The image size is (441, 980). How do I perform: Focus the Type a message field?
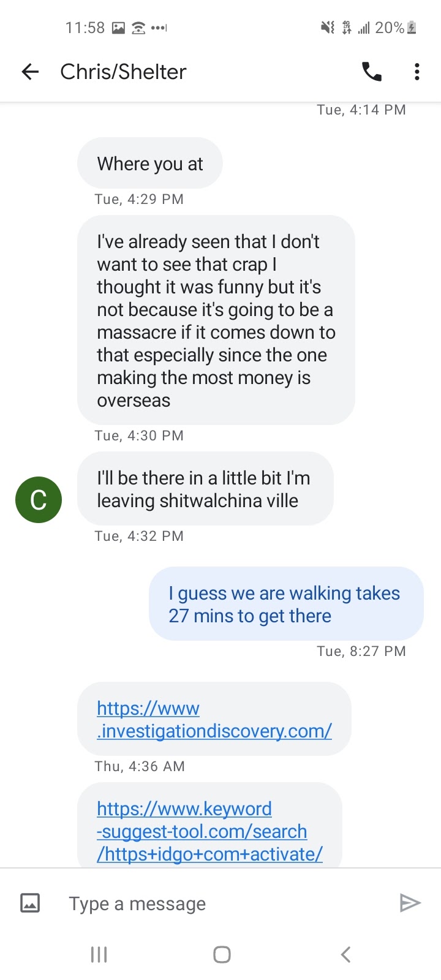(x=221, y=903)
